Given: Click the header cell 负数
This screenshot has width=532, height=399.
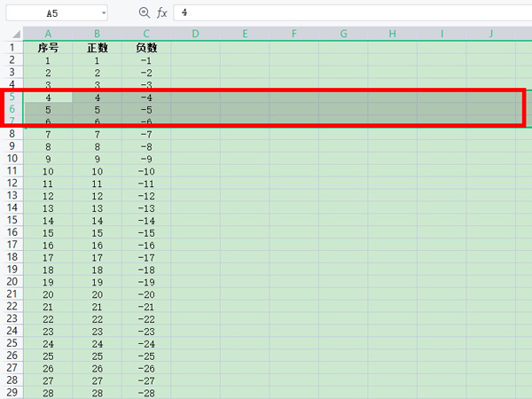Looking at the screenshot, I should [x=146, y=48].
